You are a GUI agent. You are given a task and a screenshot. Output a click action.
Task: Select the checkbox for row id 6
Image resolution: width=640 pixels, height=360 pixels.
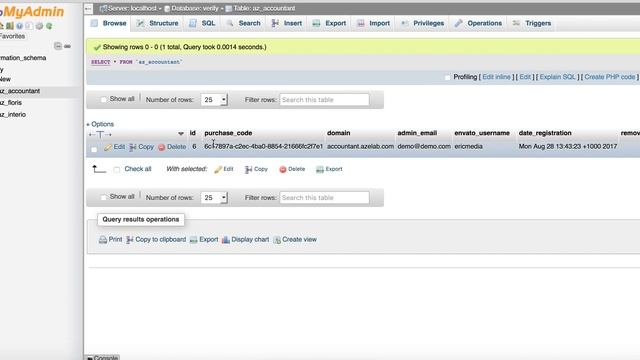(94, 149)
